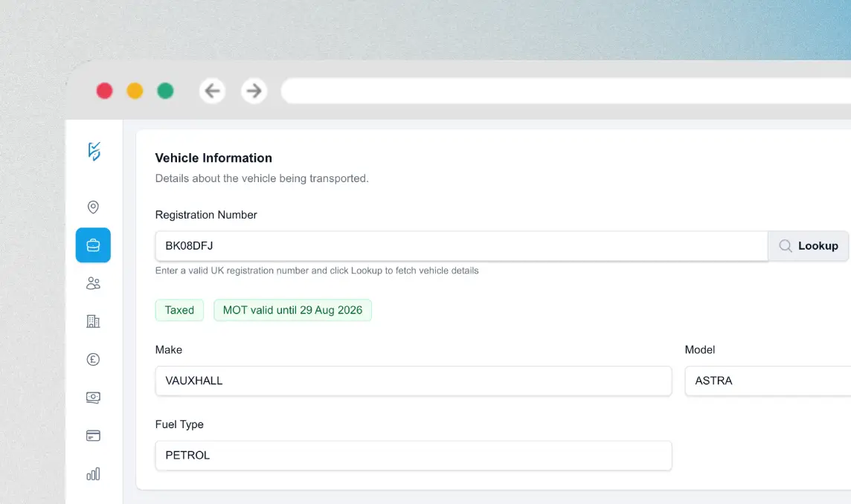Viewport: 851px width, 504px height.
Task: Click the Fuel Type field showing PETROL
Action: 414,456
